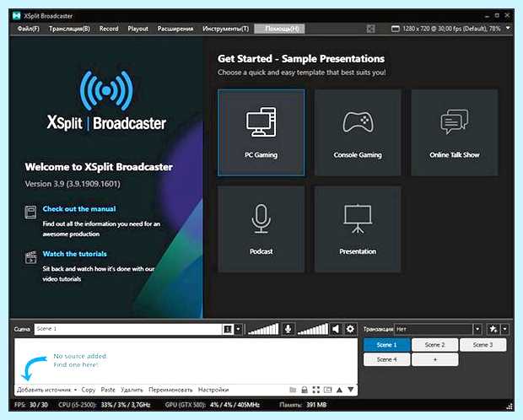The width and height of the screenshot is (523, 420).
Task: Open the Добавить источник dropdown
Action: [x=46, y=390]
